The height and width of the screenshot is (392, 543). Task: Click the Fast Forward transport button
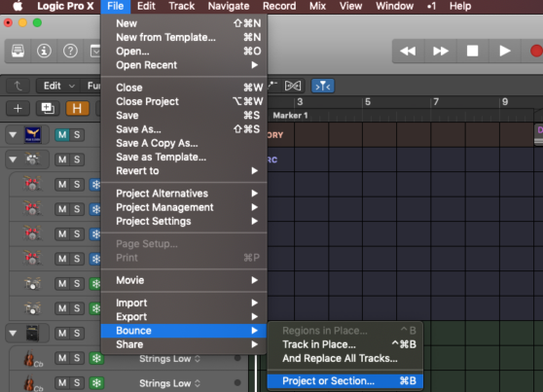(441, 52)
